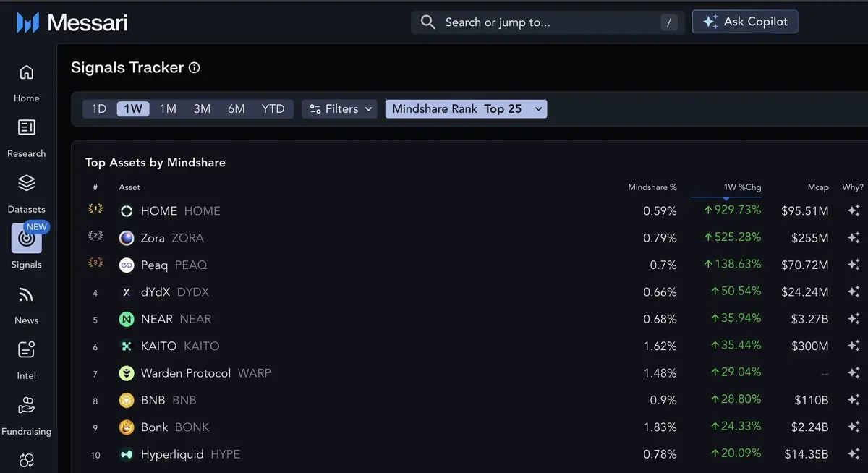The width and height of the screenshot is (868, 473).
Task: Click the KAITO asset logo
Action: [127, 346]
